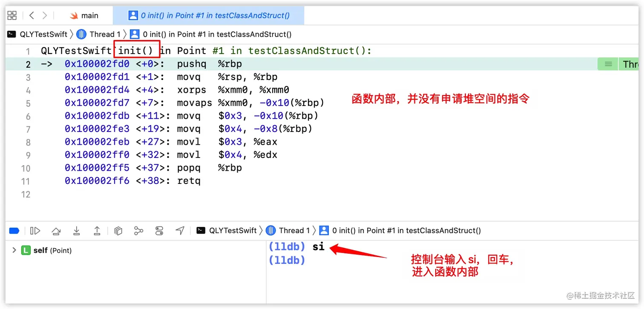
Task: Click the green thread indicator lines icon
Action: pyautogui.click(x=608, y=64)
